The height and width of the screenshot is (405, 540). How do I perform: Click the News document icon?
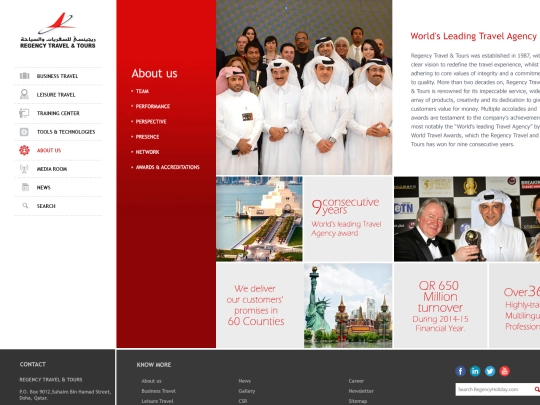pos(25,187)
